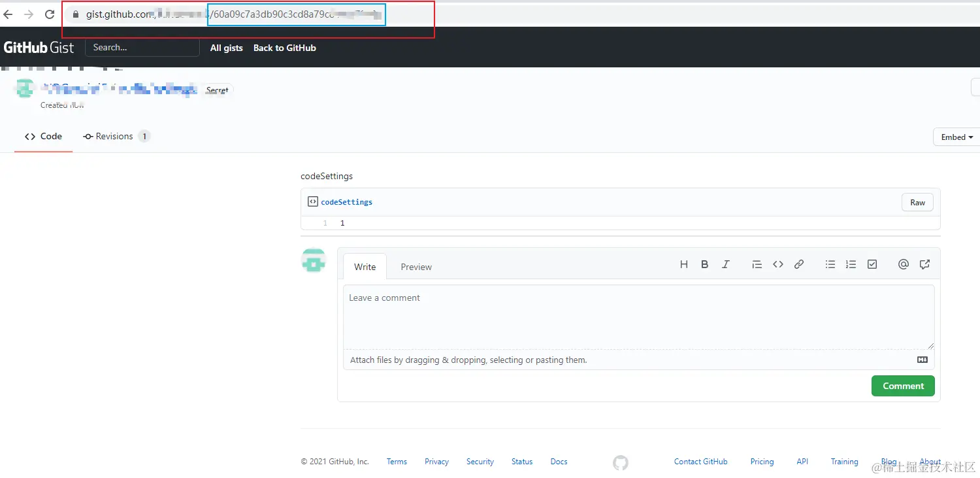Click the © 2021 GitHub, Inc. text

[x=335, y=462]
